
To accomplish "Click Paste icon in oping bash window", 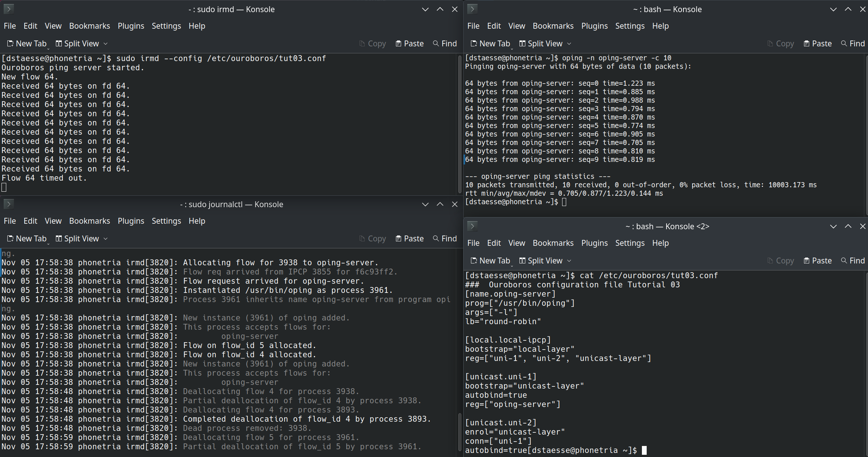I will pyautogui.click(x=807, y=44).
